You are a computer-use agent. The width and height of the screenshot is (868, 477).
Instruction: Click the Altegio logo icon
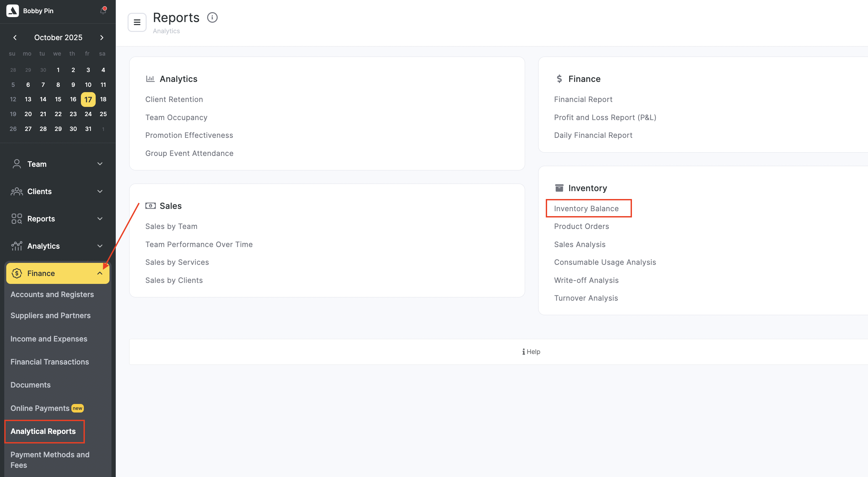(x=12, y=11)
